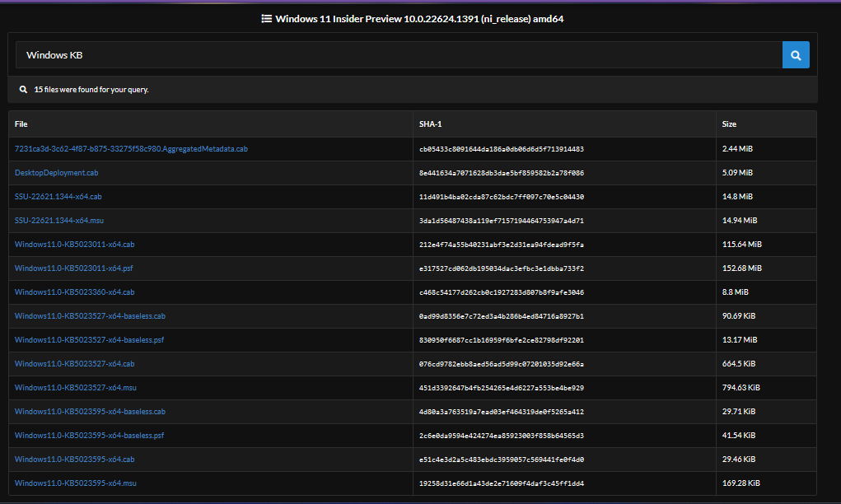Image resolution: width=841 pixels, height=504 pixels.
Task: Select SHA-1 hash starting with e317527c
Action: pos(502,268)
